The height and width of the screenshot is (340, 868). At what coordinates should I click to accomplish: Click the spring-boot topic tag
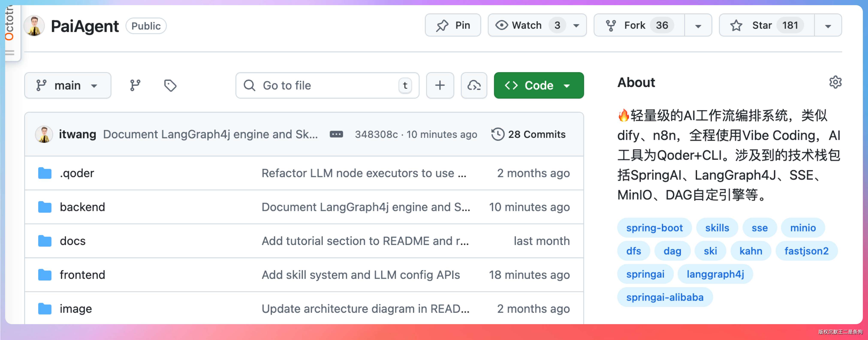point(654,228)
